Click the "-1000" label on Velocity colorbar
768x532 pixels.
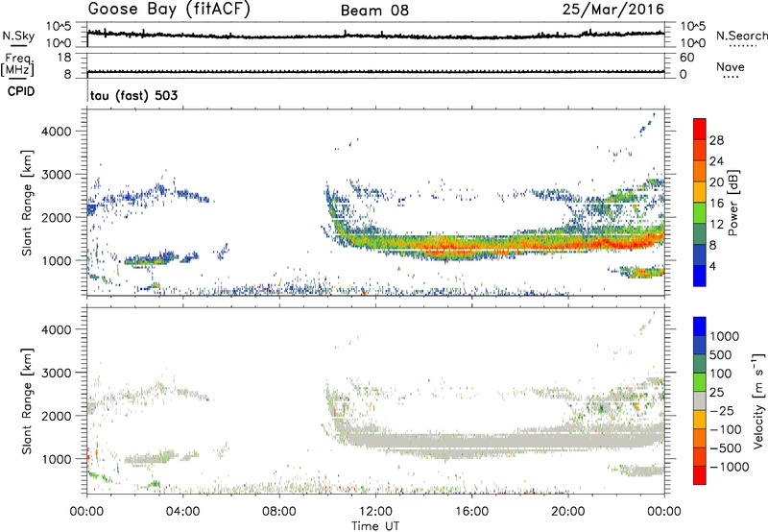(729, 467)
